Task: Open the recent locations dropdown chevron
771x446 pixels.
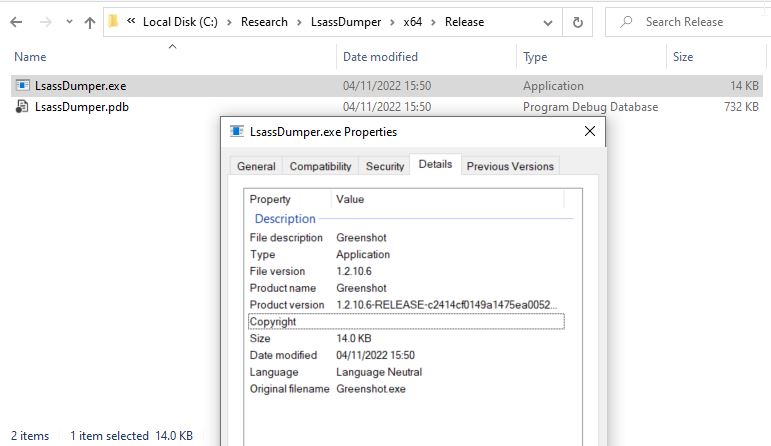Action: tap(69, 22)
